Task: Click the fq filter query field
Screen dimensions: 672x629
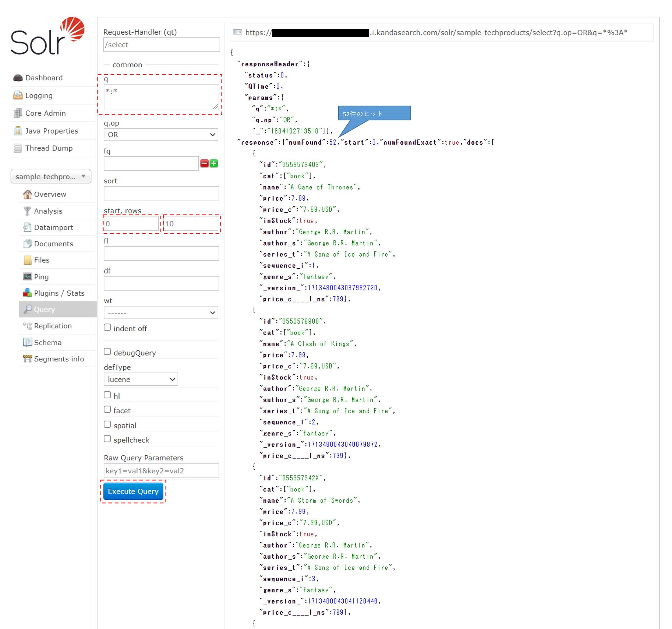Action: coord(151,163)
